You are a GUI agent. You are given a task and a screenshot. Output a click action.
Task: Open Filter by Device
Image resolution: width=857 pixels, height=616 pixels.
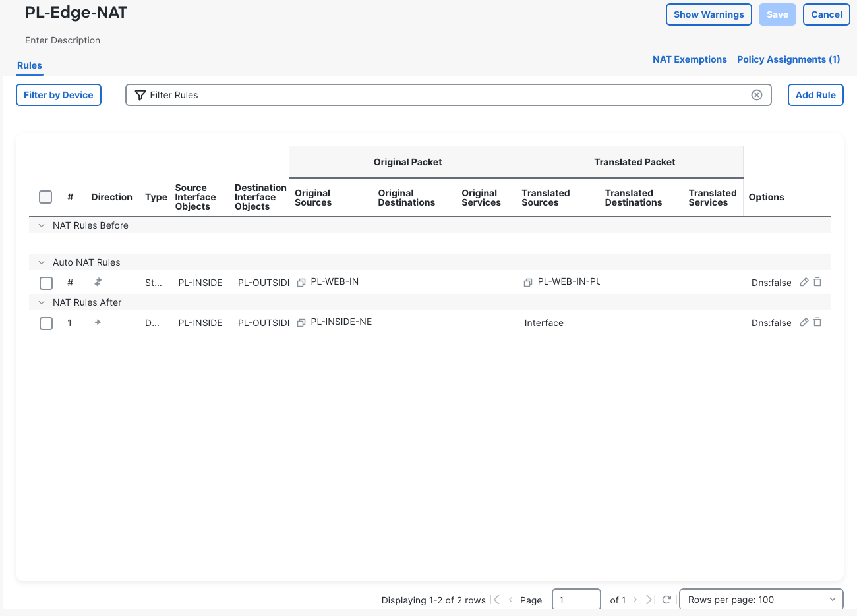pyautogui.click(x=59, y=95)
